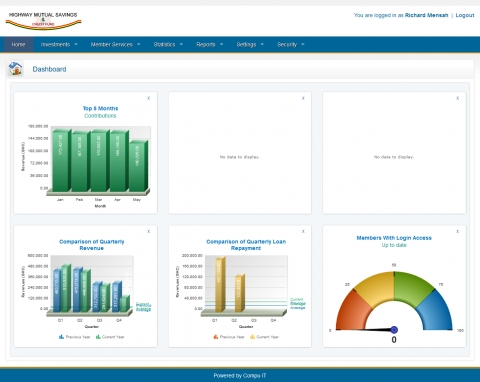Open the Member Services dropdown
The height and width of the screenshot is (382, 480).
115,44
